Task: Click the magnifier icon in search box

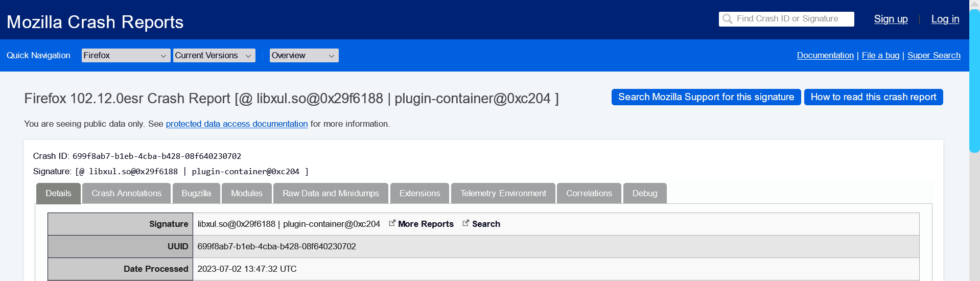Action: click(727, 19)
